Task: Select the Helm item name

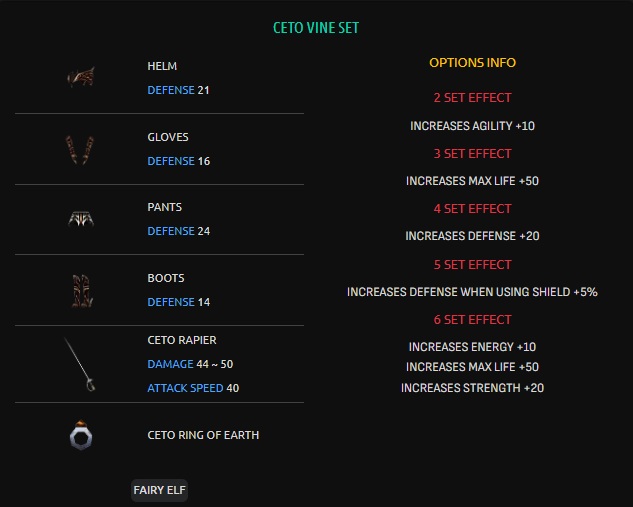Action: tap(162, 66)
